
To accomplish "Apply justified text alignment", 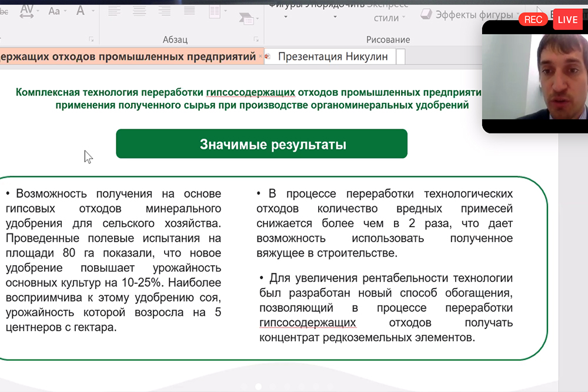I will 189,10.
